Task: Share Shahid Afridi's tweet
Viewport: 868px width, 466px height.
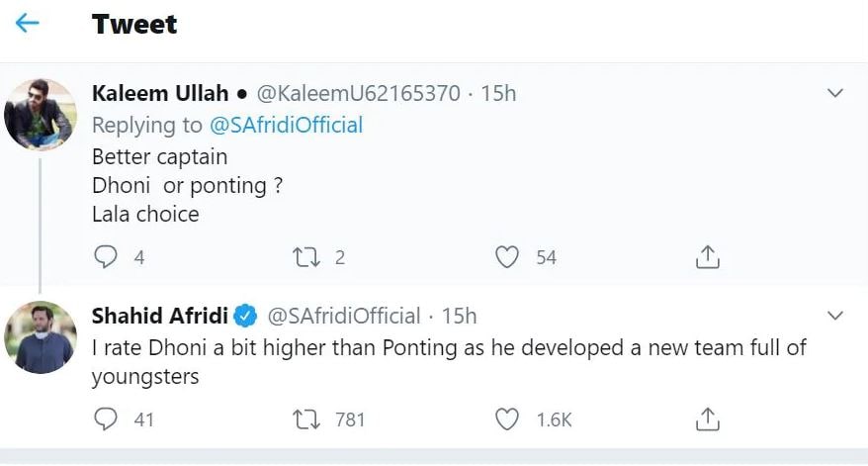Action: coord(707,419)
